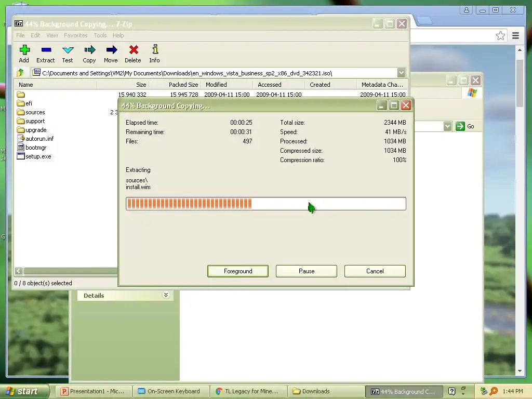Click the Foreground button
532x399 pixels.
click(238, 271)
